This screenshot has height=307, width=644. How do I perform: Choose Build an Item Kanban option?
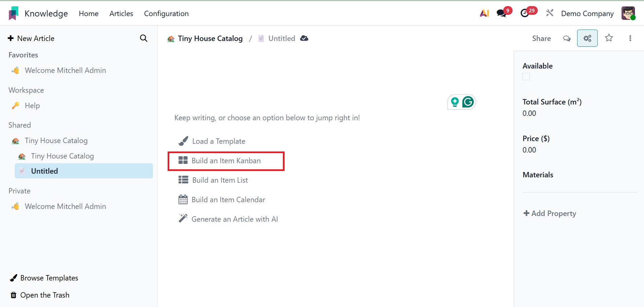tap(226, 161)
